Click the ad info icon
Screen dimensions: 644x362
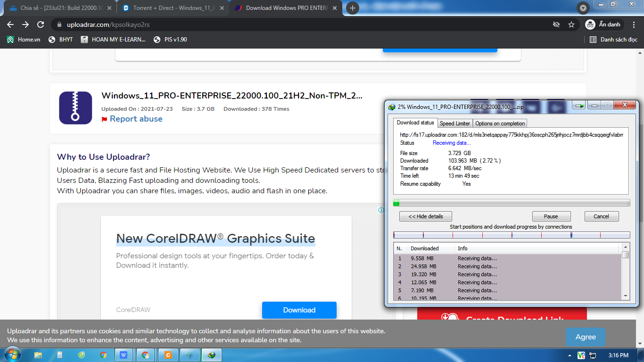click(x=381, y=210)
